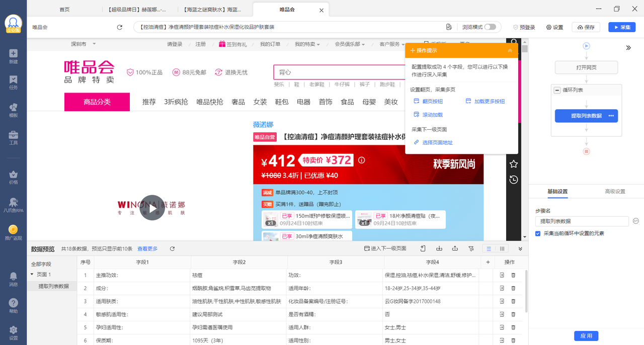
Task: Delete row 5 with trash icon
Action: coord(513,327)
